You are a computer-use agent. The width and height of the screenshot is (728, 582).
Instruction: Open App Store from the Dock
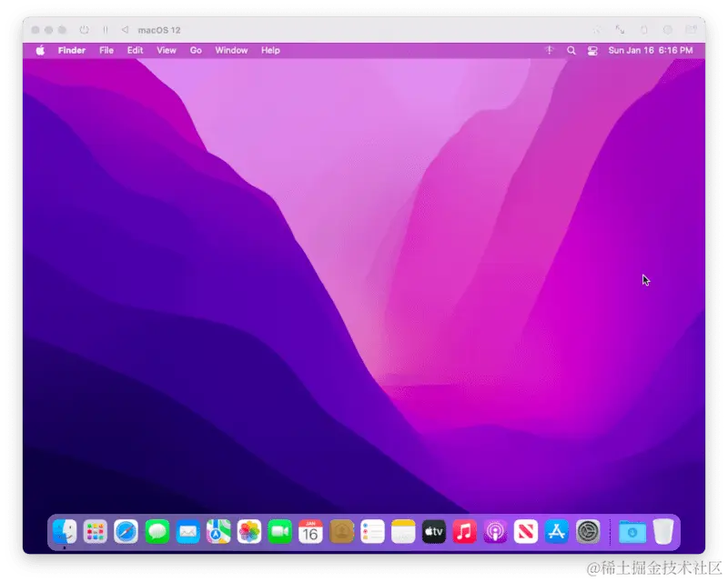[557, 531]
